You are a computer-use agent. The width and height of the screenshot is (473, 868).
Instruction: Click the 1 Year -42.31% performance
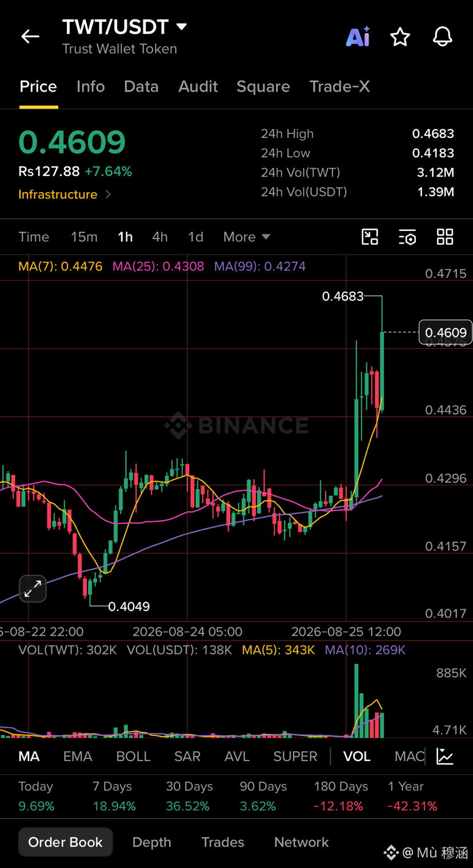coord(412,797)
